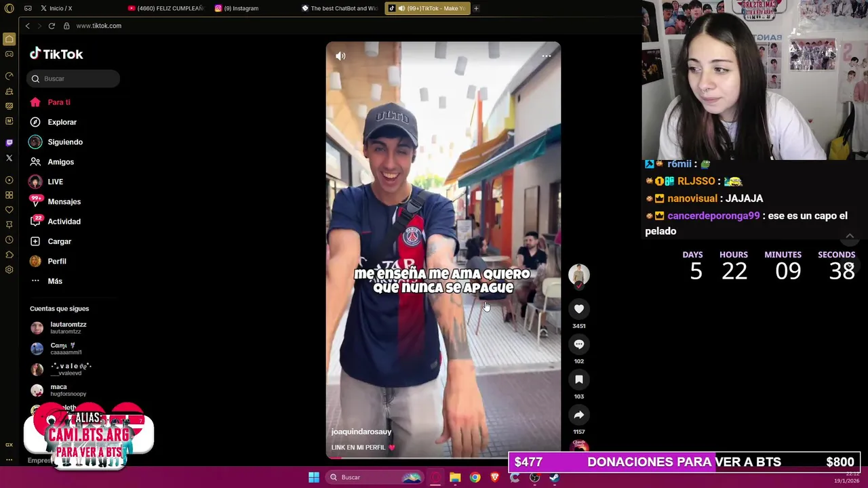The height and width of the screenshot is (488, 868).
Task: Open the video three-dots options menu
Action: (547, 56)
